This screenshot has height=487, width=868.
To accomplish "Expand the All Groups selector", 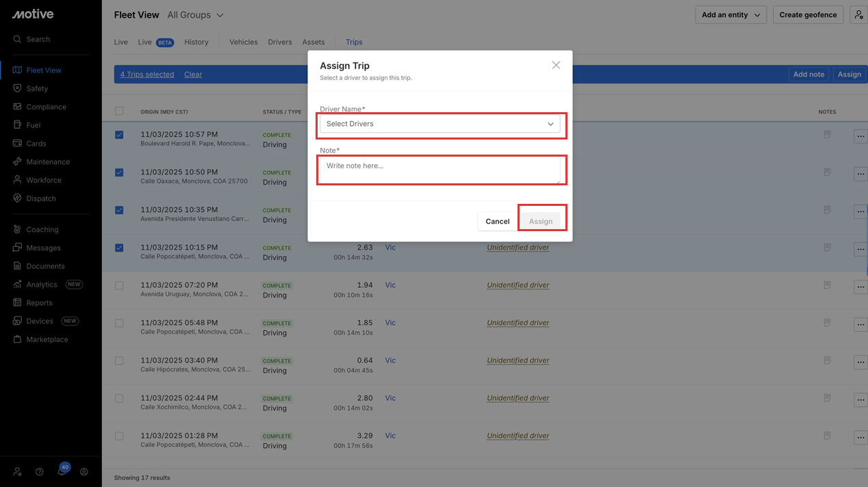I will click(196, 15).
